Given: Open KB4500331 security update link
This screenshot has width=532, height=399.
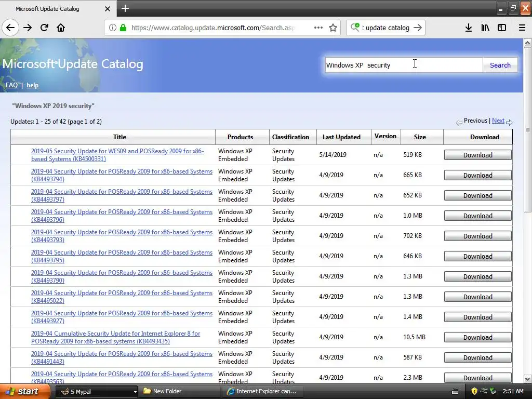Looking at the screenshot, I should click(117, 155).
